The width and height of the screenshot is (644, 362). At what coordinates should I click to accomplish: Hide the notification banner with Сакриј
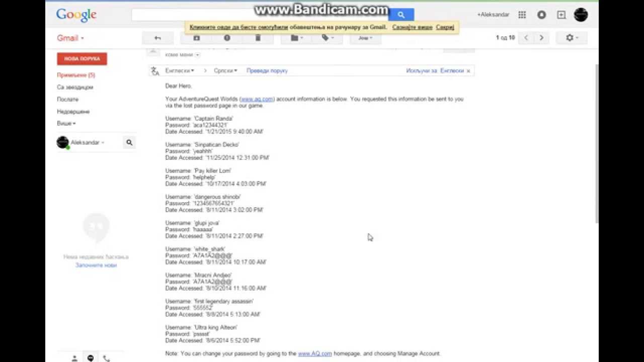point(445,27)
